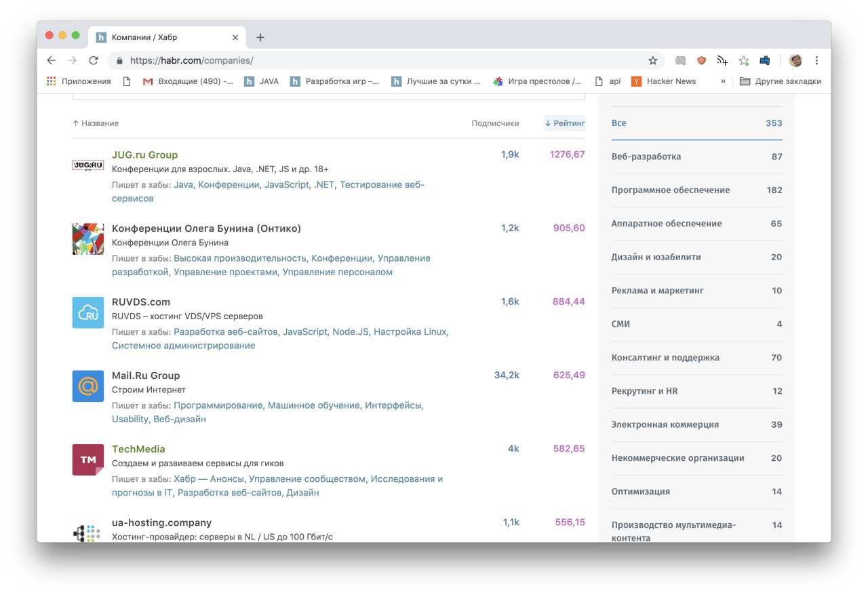Screen dimensions: 868x595
Task: Sort companies by Рейтинг column
Action: (564, 123)
